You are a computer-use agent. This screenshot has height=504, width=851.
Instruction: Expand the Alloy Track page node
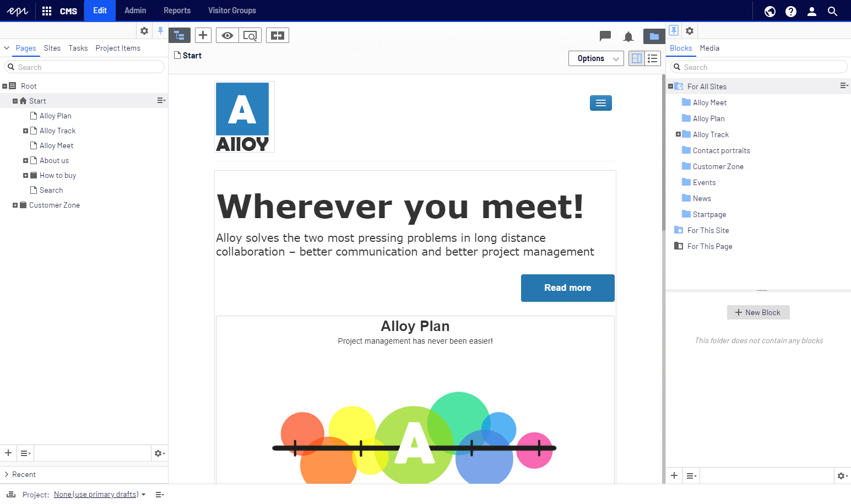coord(25,131)
